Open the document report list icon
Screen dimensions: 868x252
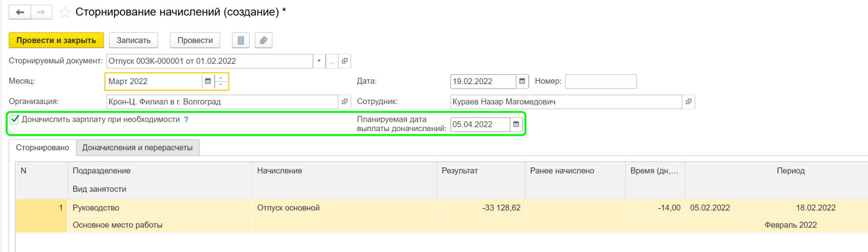coord(241,40)
